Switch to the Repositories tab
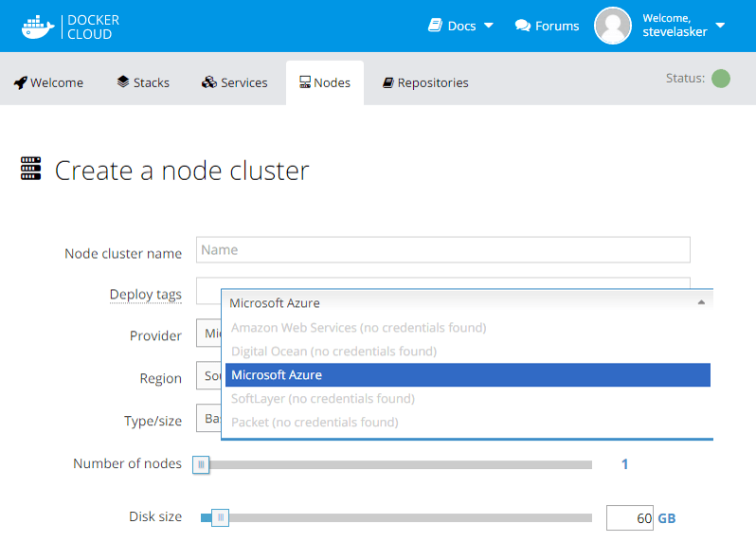This screenshot has width=756, height=542. (425, 83)
